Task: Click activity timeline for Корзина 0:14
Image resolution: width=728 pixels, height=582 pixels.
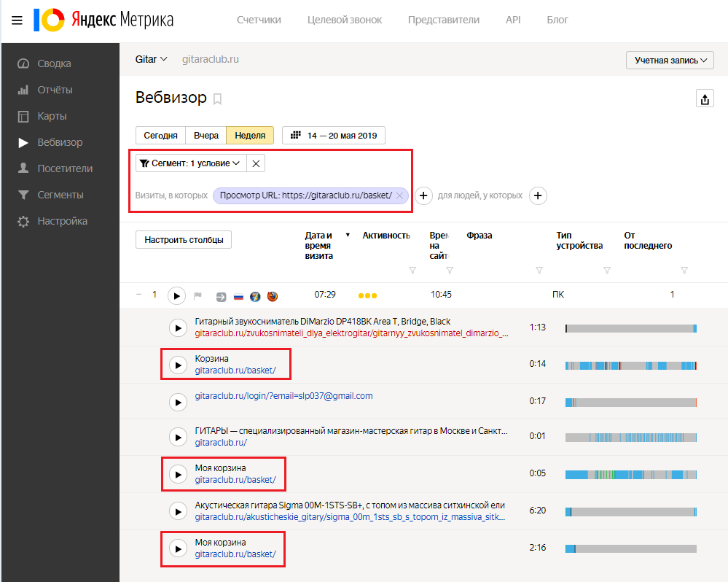Action: 631,365
